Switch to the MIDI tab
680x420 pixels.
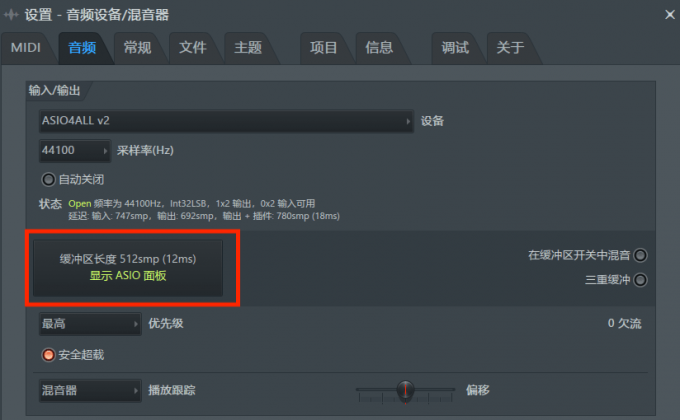[26, 48]
